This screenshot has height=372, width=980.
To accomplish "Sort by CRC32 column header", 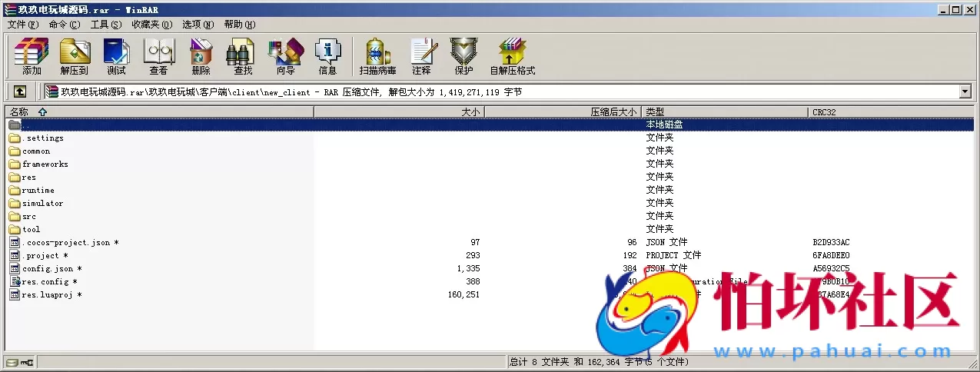I will pyautogui.click(x=825, y=112).
